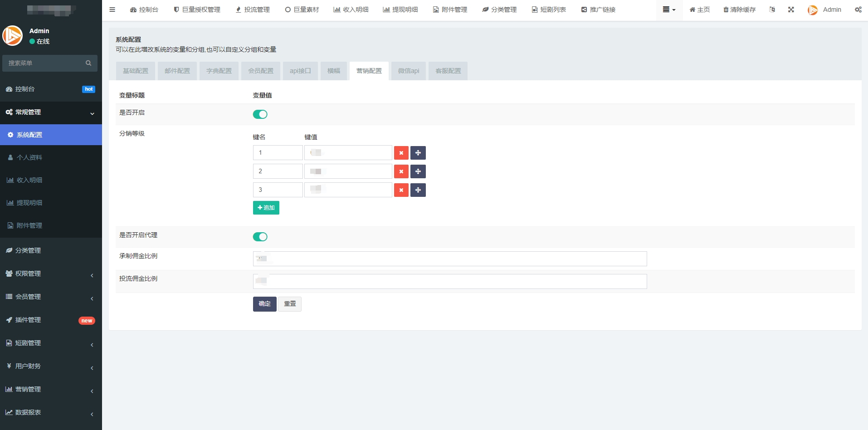Viewport: 868px width, 430px height.
Task: Switch to the 邮件配置 tab
Action: [x=177, y=71]
